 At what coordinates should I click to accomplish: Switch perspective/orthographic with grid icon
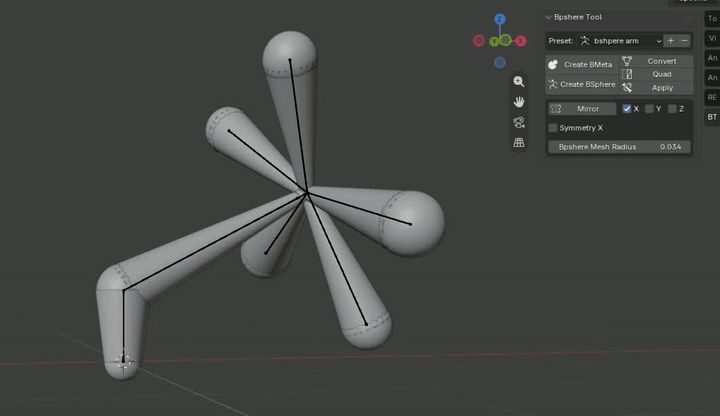[519, 142]
